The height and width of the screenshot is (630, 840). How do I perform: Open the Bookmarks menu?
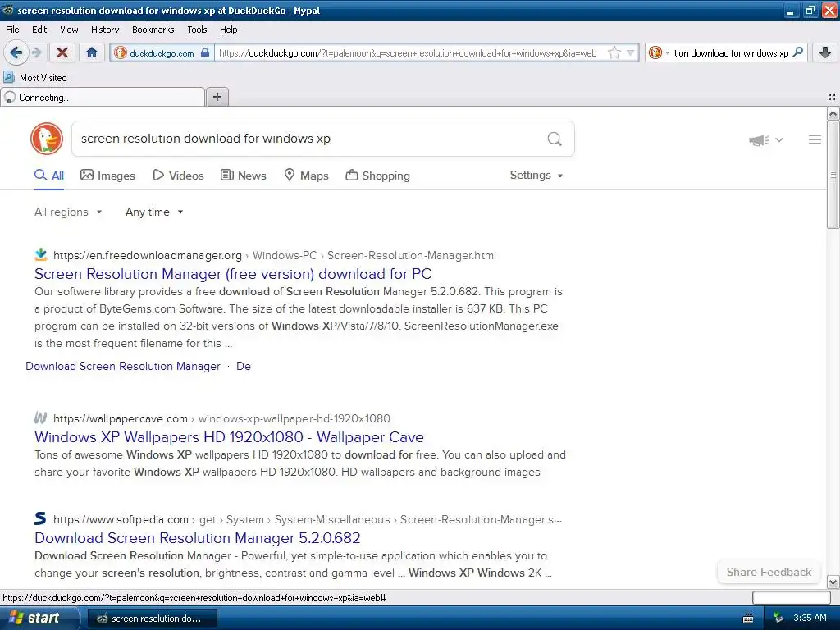pyautogui.click(x=153, y=30)
